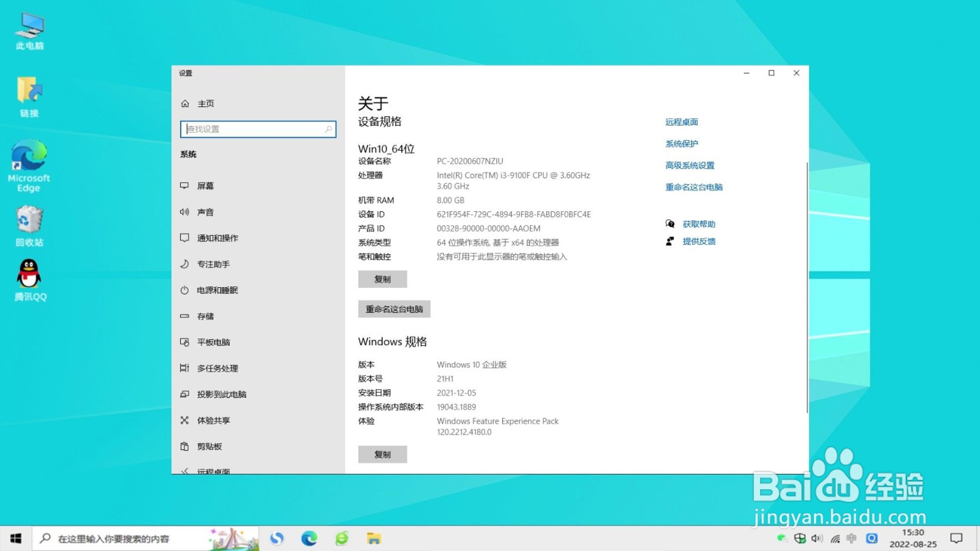Screen dimensions: 980x551
Task: Click the 通知和操作 notification icon
Action: tap(184, 238)
